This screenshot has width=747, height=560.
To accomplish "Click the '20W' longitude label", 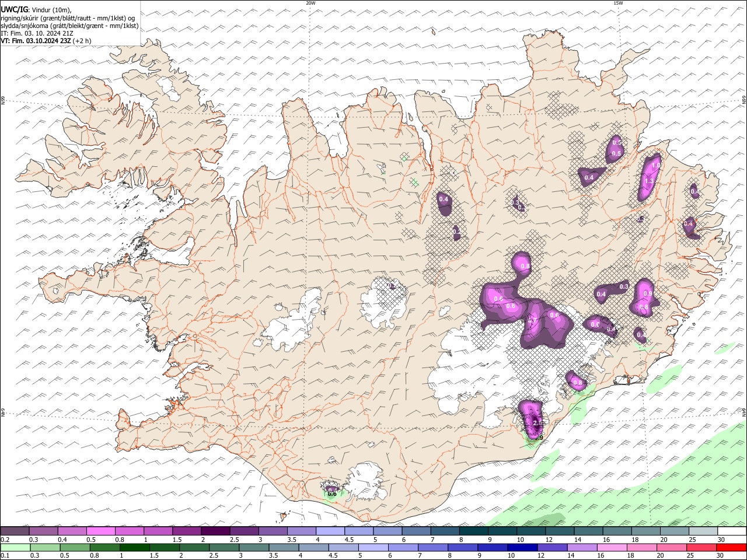I will [310, 3].
